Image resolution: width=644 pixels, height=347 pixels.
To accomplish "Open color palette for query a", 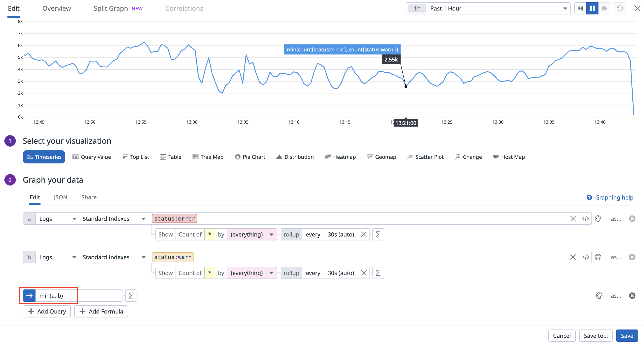I will (x=598, y=219).
